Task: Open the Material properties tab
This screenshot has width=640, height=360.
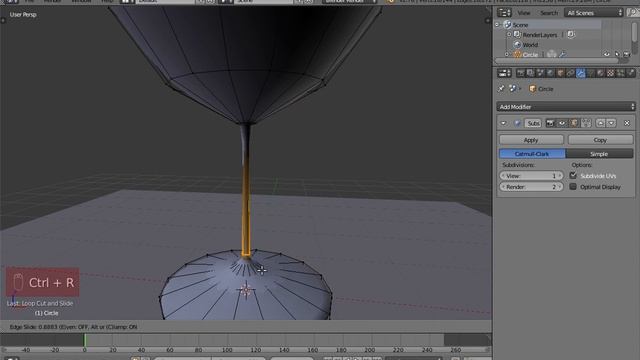Action: pos(600,73)
